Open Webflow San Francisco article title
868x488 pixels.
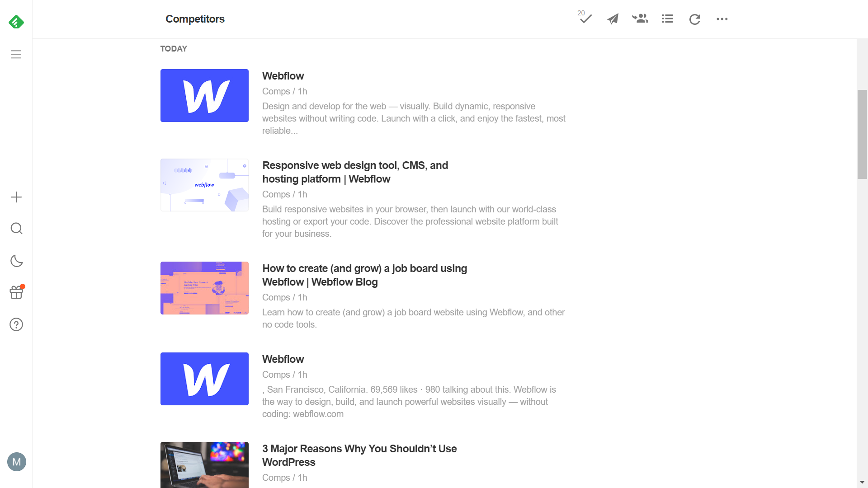[x=283, y=359]
